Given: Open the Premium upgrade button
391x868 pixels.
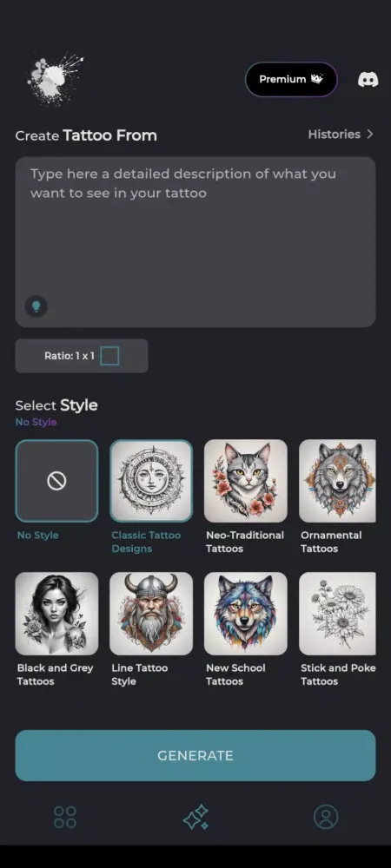Looking at the screenshot, I should click(x=291, y=79).
